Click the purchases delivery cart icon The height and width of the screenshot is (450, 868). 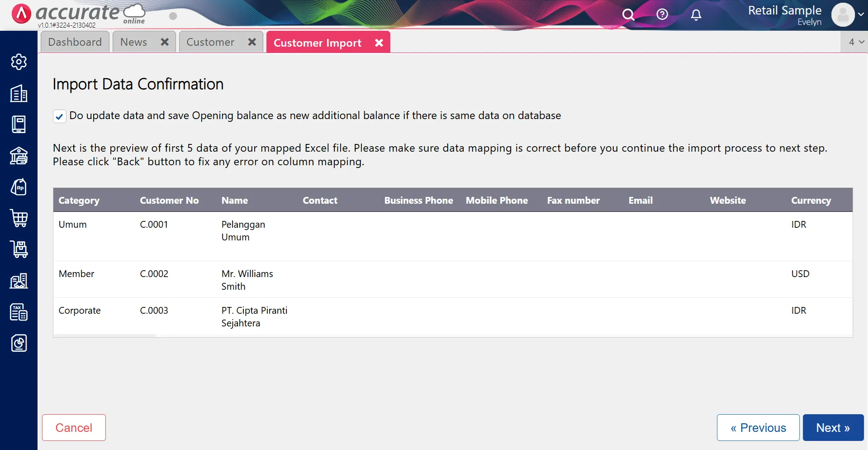point(19,249)
